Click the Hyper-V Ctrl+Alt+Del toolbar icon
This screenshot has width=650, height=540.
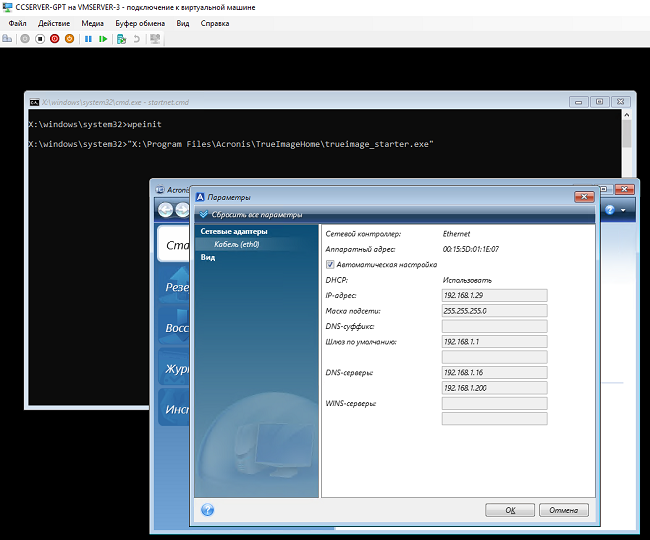8,39
